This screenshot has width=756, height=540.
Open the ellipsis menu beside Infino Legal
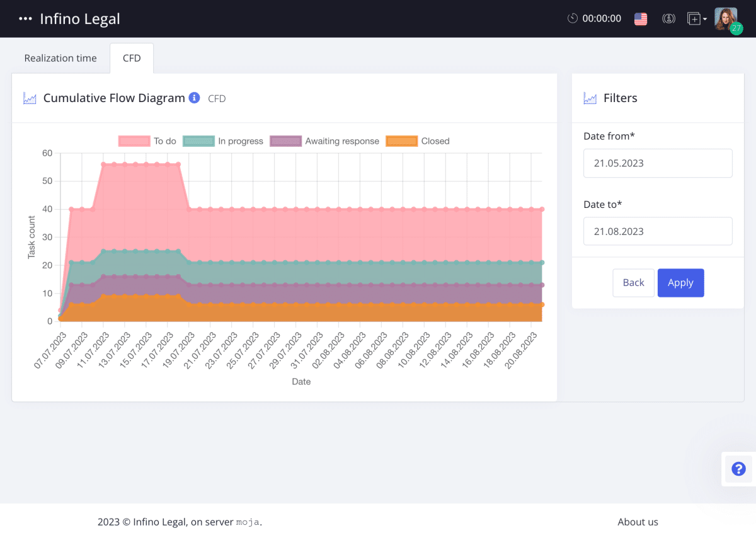click(25, 18)
